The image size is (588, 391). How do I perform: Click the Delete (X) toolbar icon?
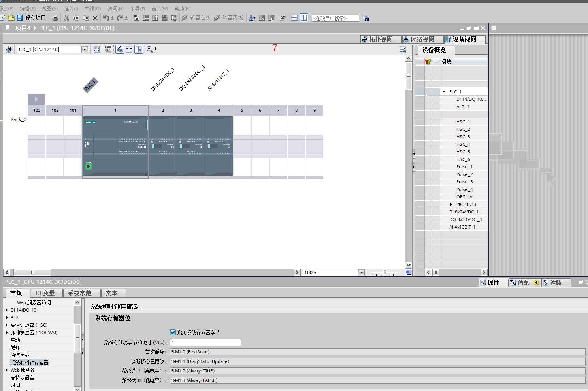pos(95,18)
